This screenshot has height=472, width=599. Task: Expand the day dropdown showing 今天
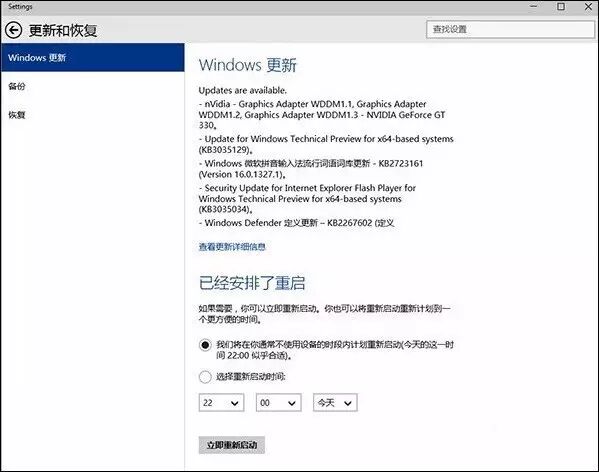click(x=335, y=402)
